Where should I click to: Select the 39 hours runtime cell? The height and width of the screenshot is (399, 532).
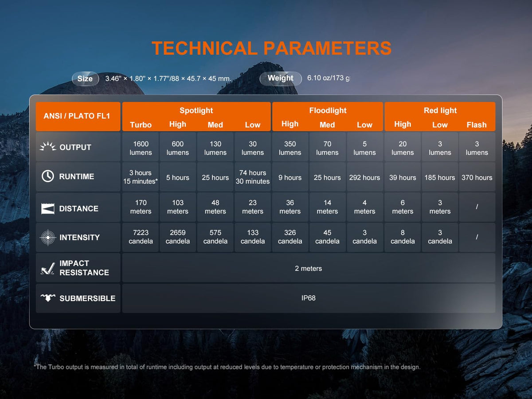point(403,177)
